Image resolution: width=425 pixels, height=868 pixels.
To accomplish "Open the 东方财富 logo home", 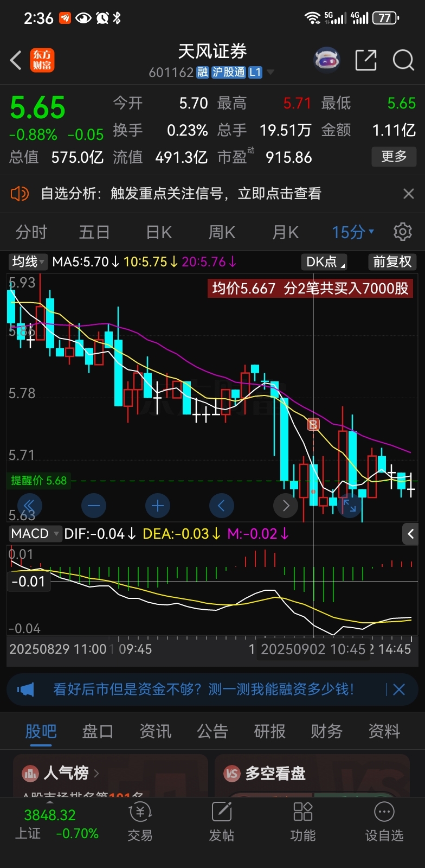I will pyautogui.click(x=42, y=60).
